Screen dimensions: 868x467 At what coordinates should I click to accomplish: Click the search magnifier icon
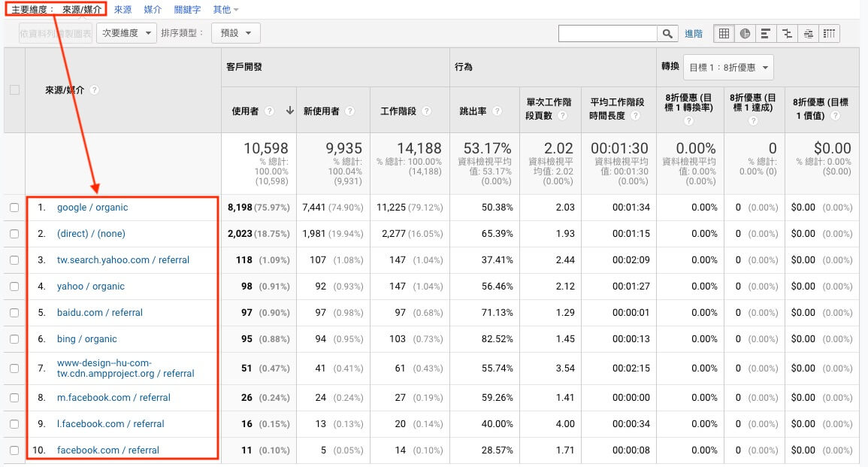(667, 34)
